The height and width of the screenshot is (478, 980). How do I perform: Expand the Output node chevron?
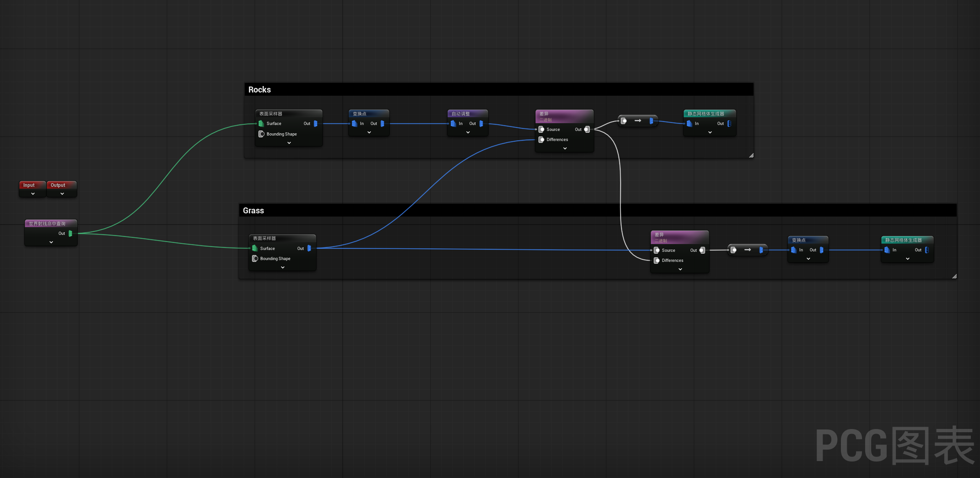(62, 194)
